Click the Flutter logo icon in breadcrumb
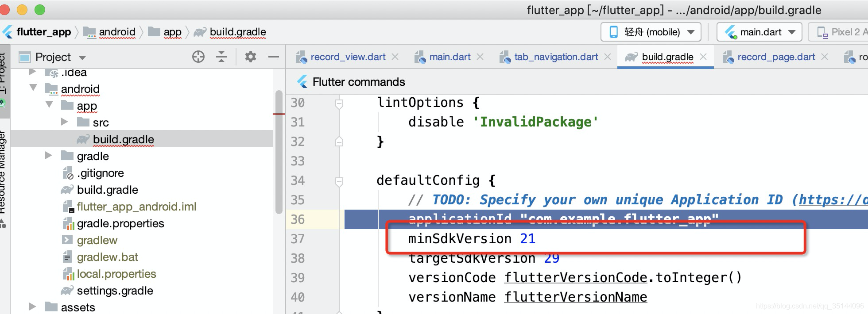Screen dimensions: 868x314 click(x=8, y=32)
